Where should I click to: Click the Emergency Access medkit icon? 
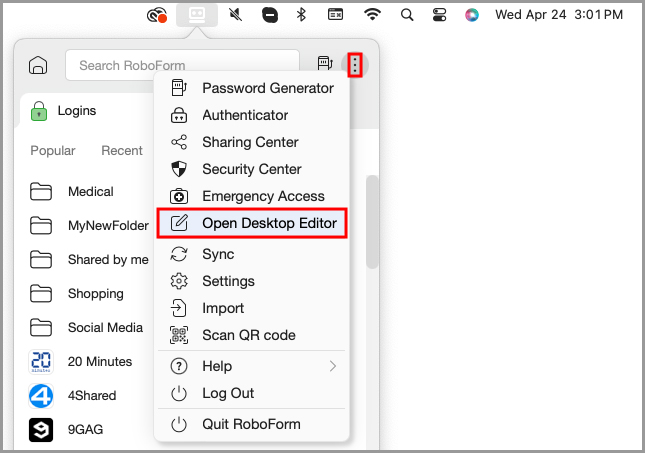[x=179, y=196]
